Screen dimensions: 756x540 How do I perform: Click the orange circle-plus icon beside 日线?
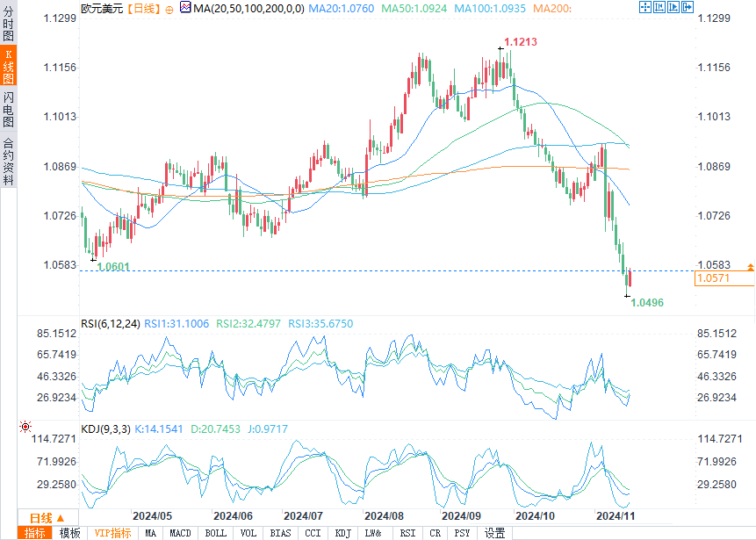(169, 9)
